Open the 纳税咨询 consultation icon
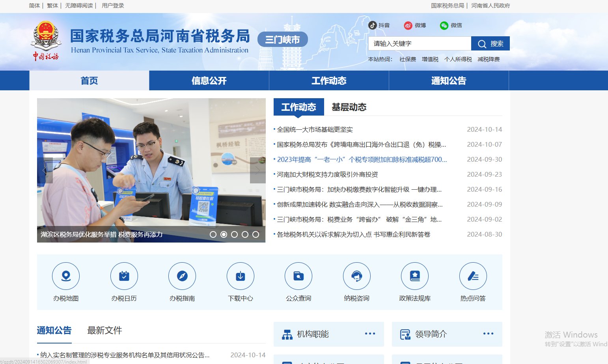Screen dimensions: 608x364 pos(356,276)
